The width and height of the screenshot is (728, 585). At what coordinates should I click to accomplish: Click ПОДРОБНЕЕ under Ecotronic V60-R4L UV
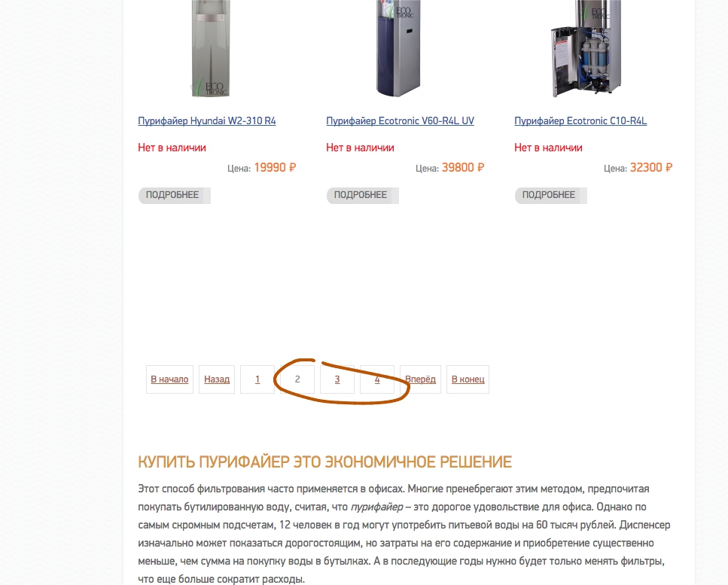click(362, 195)
